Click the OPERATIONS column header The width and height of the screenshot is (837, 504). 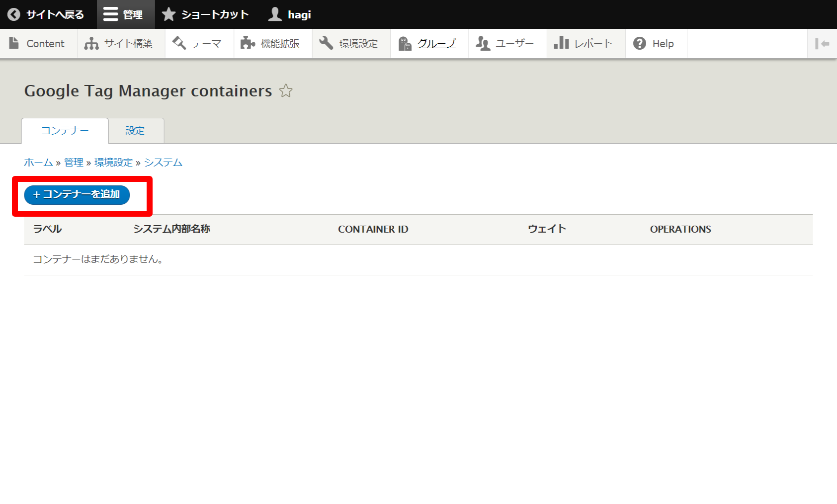click(680, 229)
